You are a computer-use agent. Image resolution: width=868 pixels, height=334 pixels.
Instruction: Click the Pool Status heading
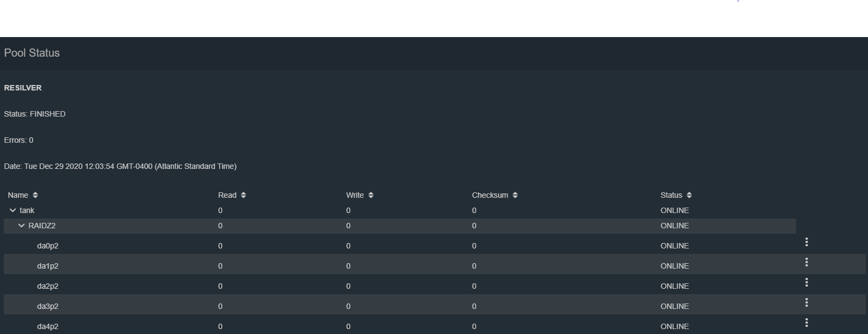(32, 53)
